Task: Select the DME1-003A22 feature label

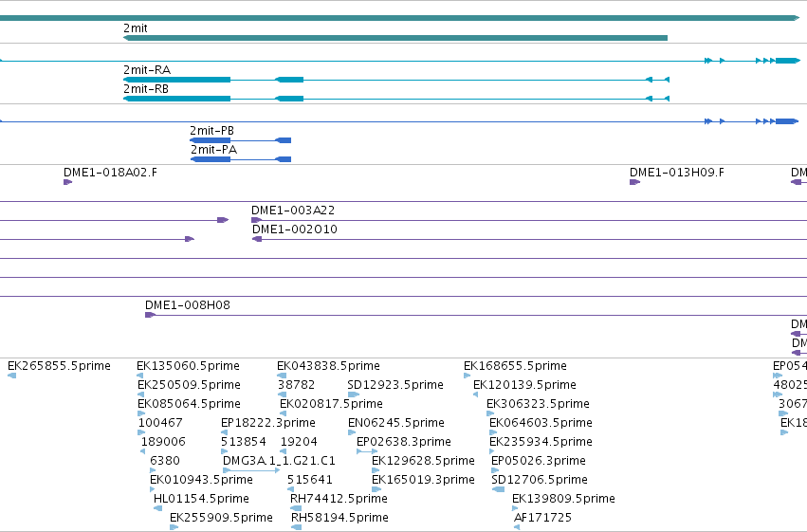Action: 293,211
